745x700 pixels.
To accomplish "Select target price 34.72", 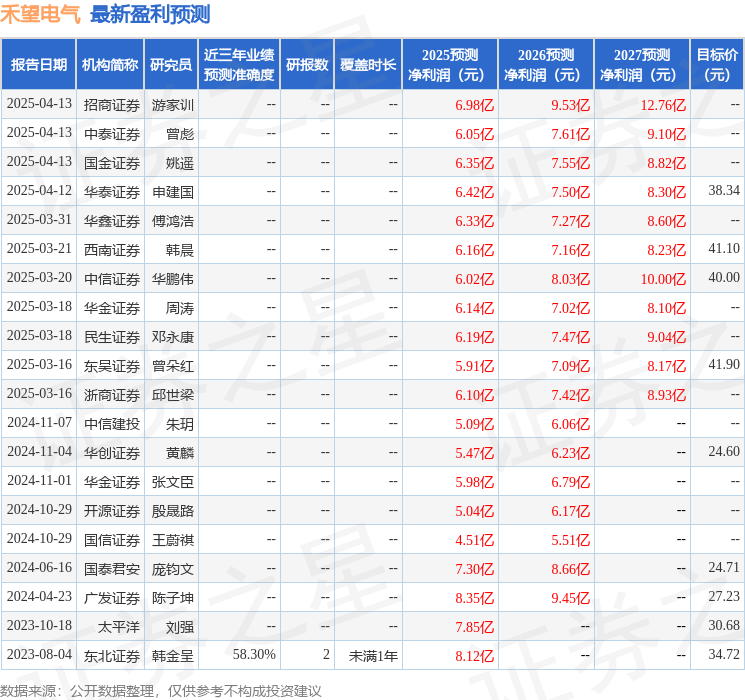I will pos(724,654).
